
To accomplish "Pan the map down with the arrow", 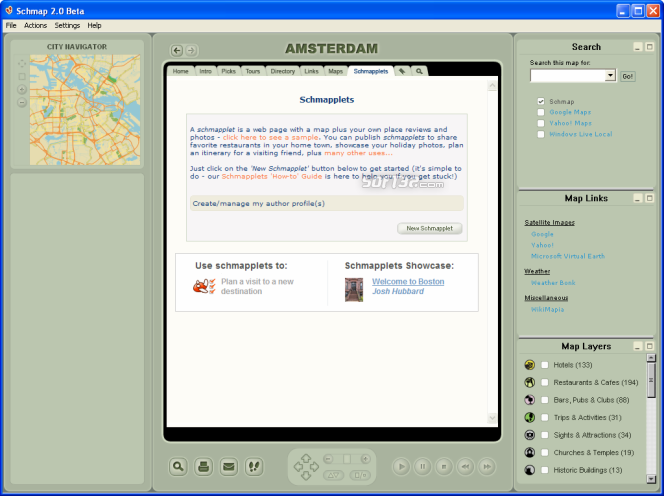I will click(x=306, y=476).
